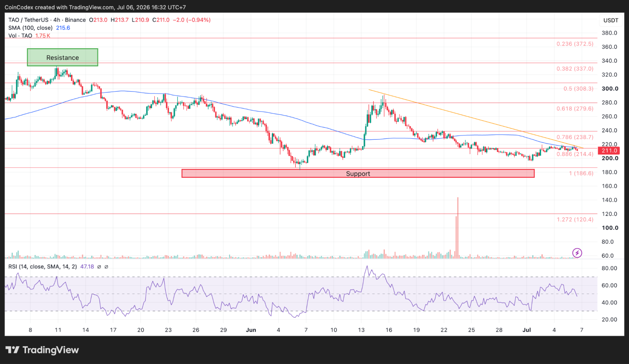This screenshot has height=364, width=629.
Task: Click the 300.0 price axis tick
Action: tap(610, 89)
